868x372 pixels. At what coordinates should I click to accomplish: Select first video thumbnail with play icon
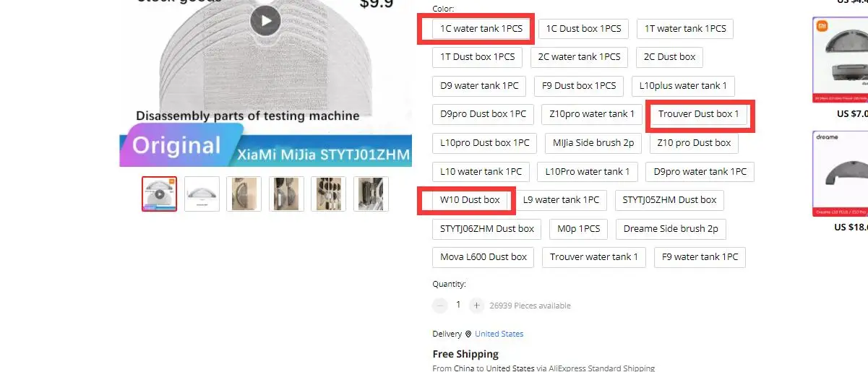point(159,194)
